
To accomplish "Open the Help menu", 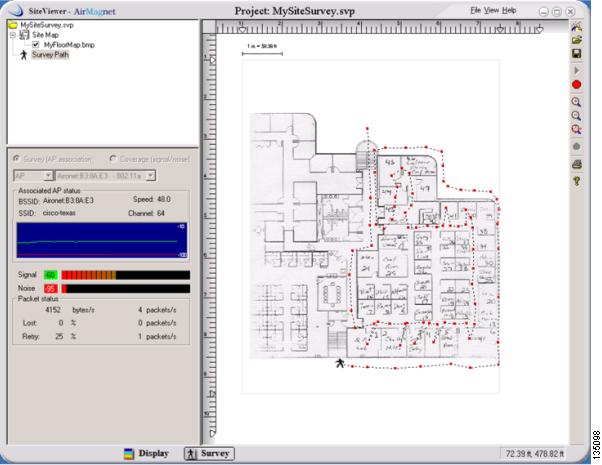I will [509, 10].
